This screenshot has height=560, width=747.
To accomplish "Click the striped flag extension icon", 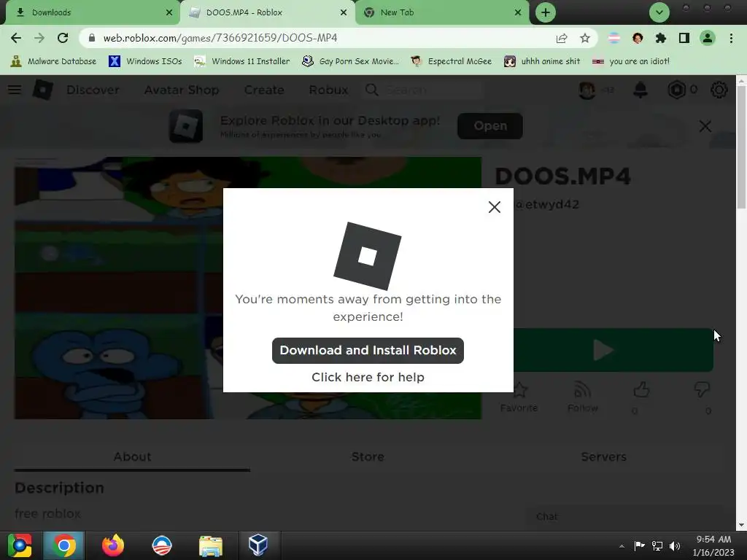I will (614, 38).
